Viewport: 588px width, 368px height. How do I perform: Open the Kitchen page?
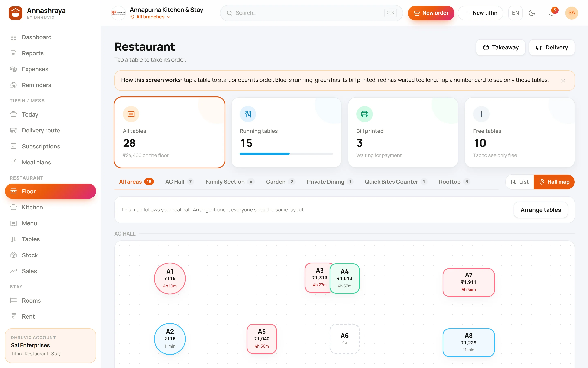tap(50, 207)
